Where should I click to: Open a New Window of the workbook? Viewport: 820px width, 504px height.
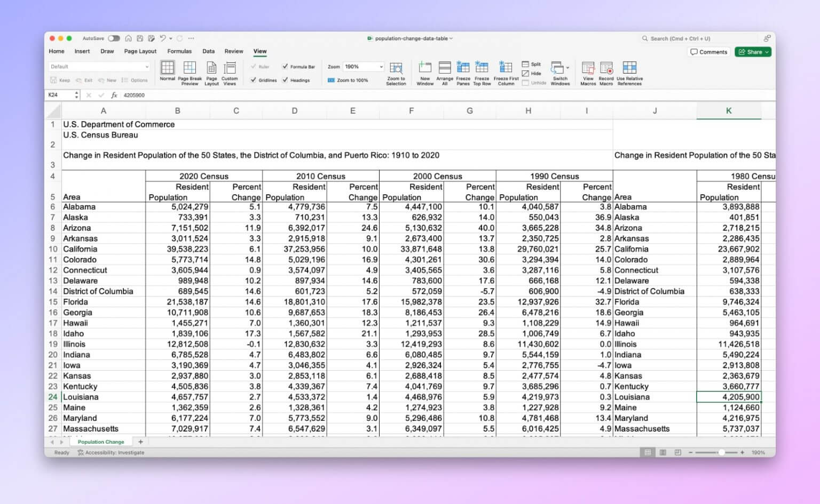[x=425, y=73]
